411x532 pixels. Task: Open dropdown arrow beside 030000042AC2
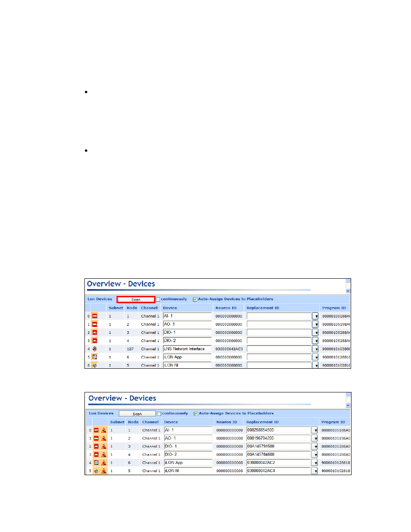[314, 463]
